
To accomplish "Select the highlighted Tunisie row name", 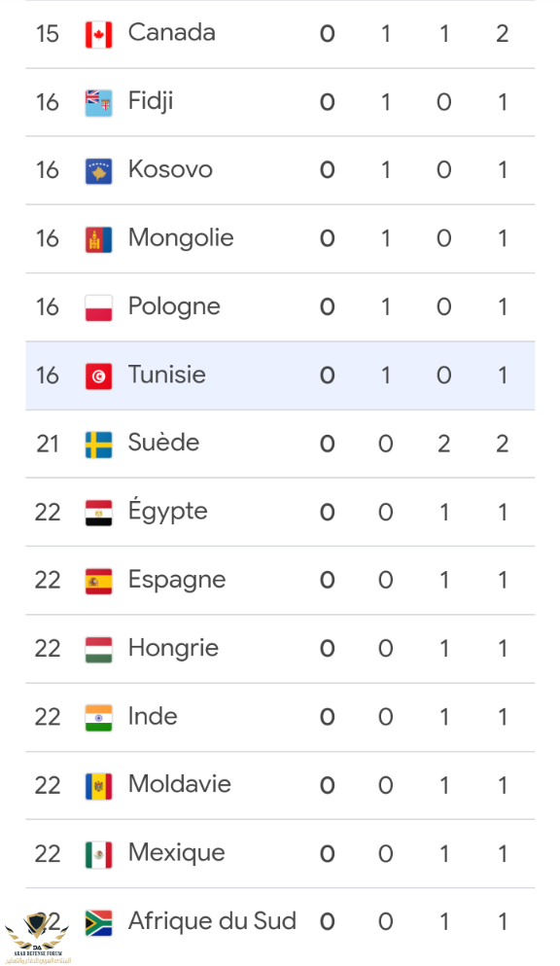I will [167, 375].
